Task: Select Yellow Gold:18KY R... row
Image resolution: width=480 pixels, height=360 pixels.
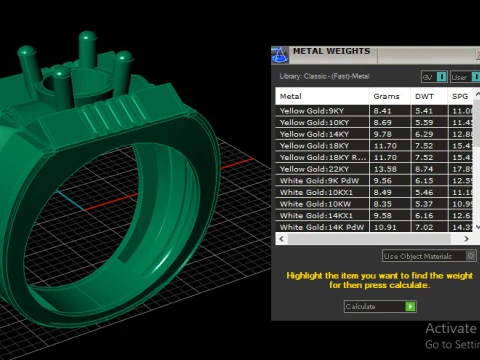Action: [374, 157]
